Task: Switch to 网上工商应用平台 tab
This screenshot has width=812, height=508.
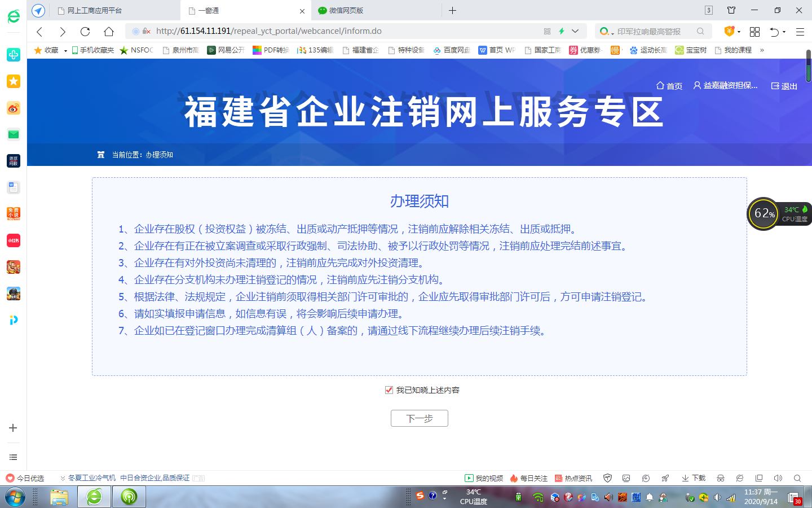Action: coord(95,10)
